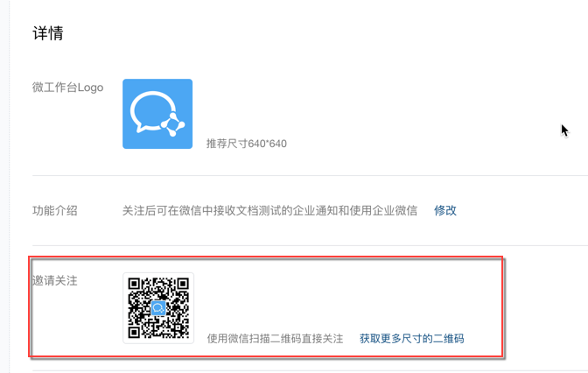The width and height of the screenshot is (588, 373).
Task: Click the connected-dots shape in the logo
Action: pos(173,124)
